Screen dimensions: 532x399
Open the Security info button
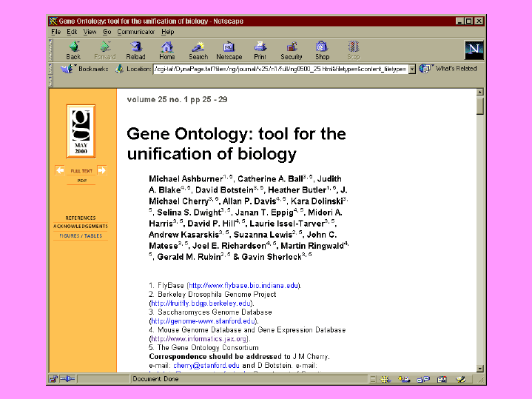click(x=291, y=50)
